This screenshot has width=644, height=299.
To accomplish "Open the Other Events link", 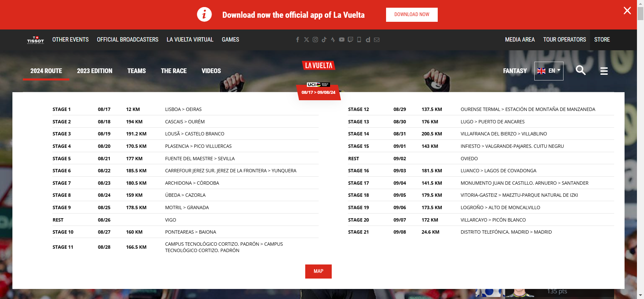I will (70, 40).
